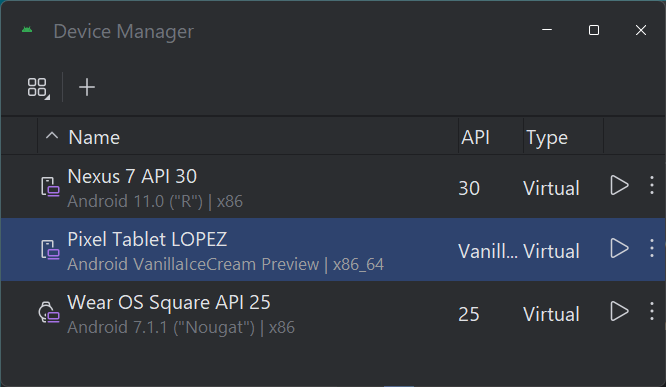This screenshot has height=387, width=666.
Task: Click the Pixel Tablet device type icon
Action: (x=50, y=250)
